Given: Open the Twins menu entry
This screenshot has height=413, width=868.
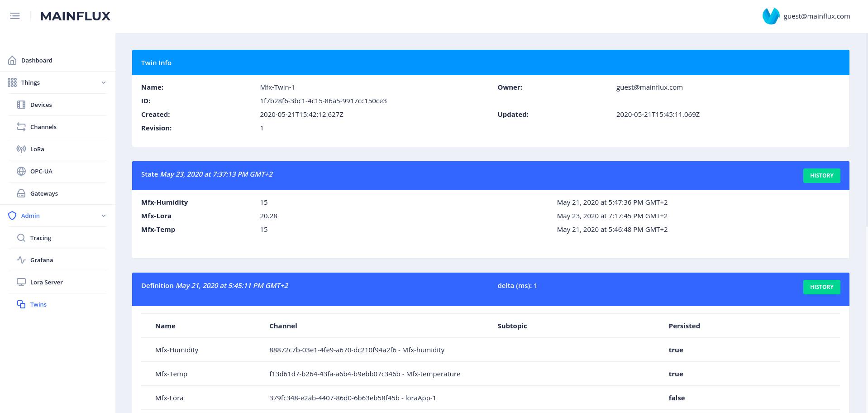Looking at the screenshot, I should click(38, 304).
